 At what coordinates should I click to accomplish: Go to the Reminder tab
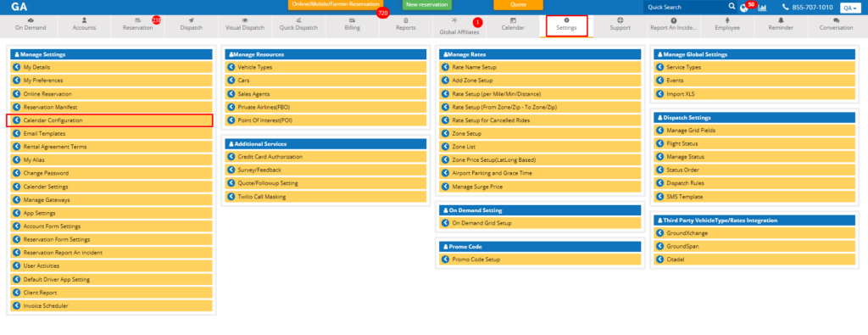point(781,26)
